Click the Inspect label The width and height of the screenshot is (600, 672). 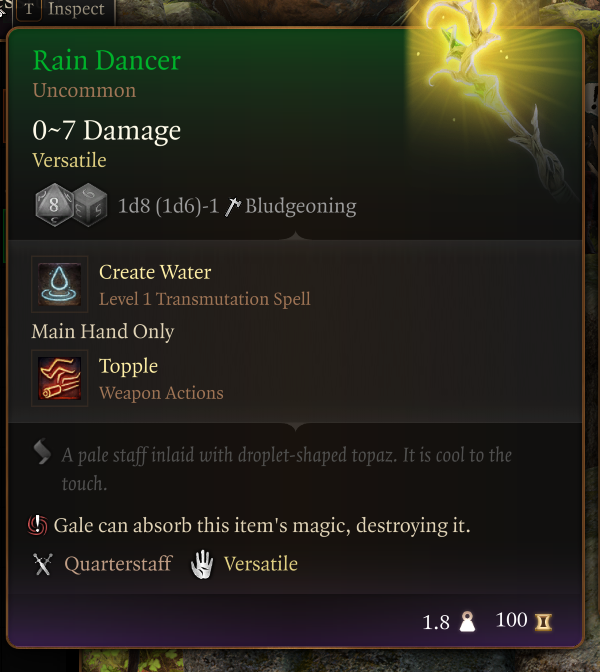pyautogui.click(x=76, y=9)
